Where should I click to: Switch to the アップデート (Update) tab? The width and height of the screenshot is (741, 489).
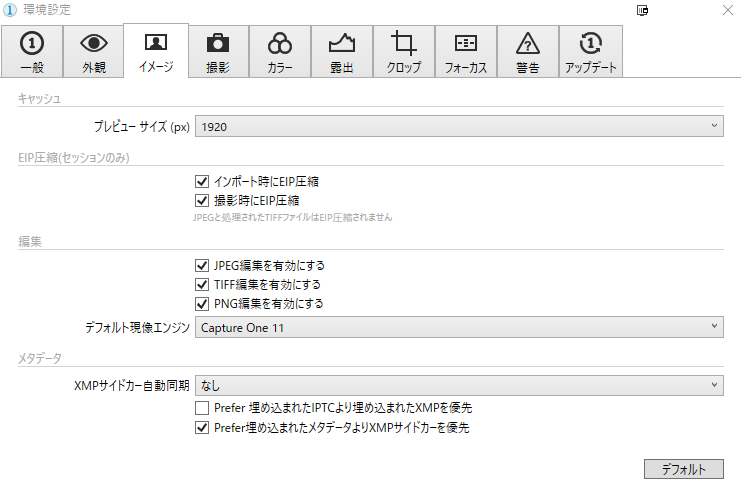coord(590,52)
